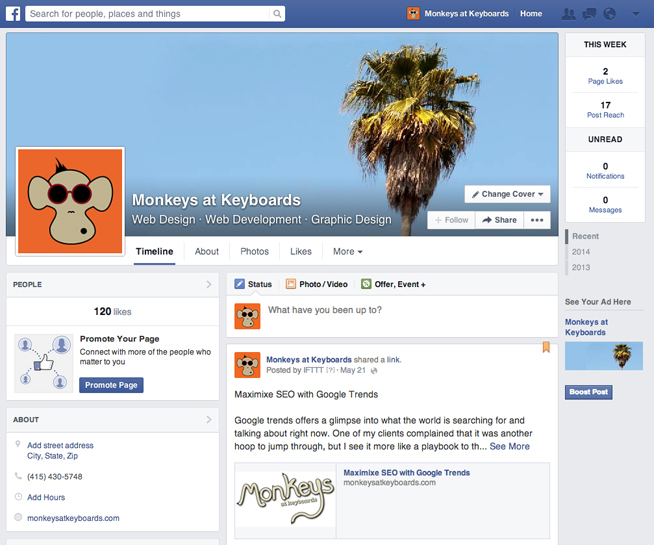Select the Offer, Event + composer tab
This screenshot has width=654, height=545.
tap(393, 284)
